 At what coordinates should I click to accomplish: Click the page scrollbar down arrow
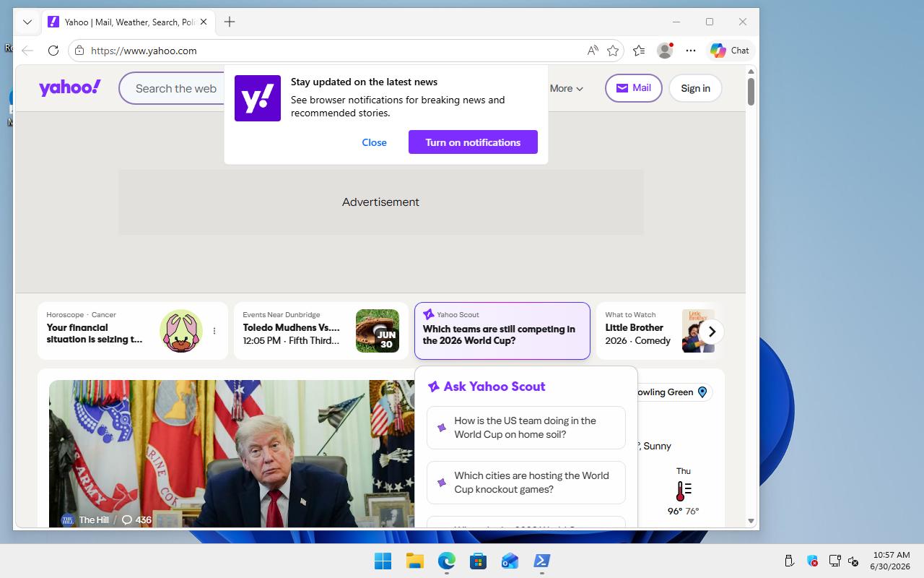[751, 521]
